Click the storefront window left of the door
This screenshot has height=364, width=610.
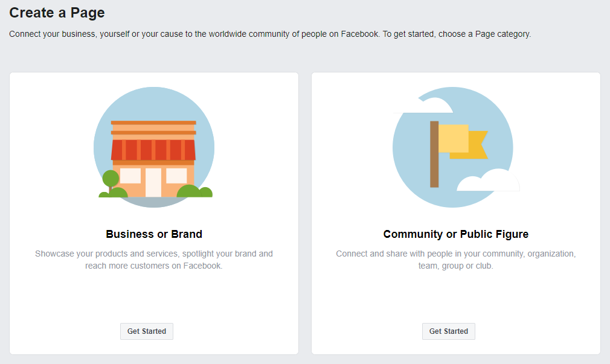(x=130, y=176)
